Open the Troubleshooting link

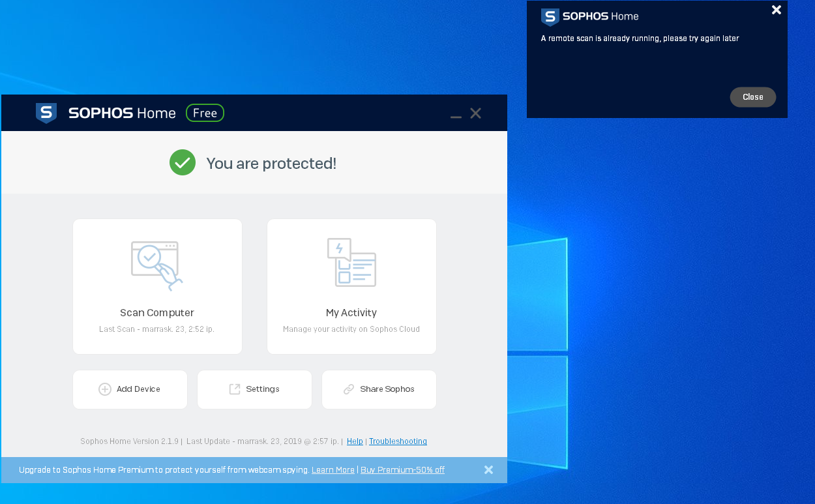(x=398, y=441)
